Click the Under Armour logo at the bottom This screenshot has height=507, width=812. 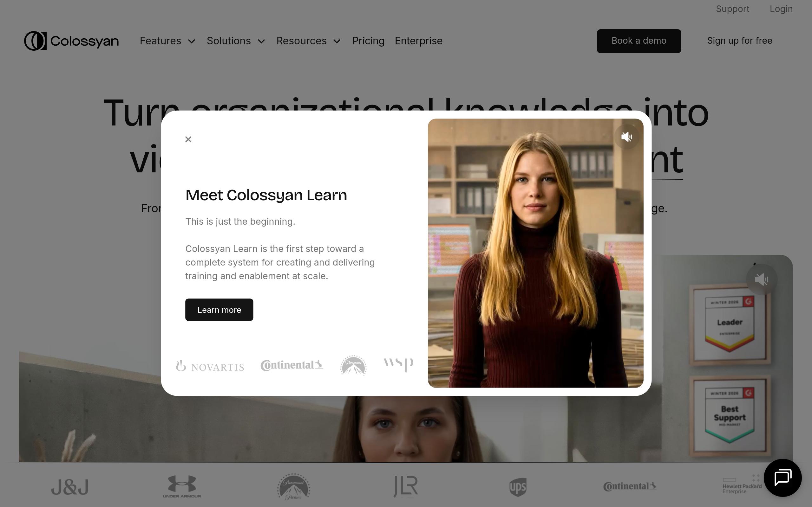coord(182,486)
